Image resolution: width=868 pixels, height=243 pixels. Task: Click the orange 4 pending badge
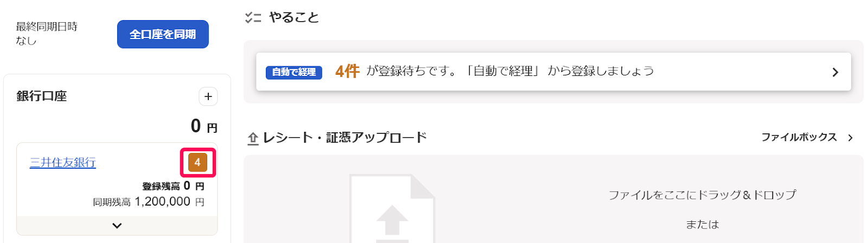(197, 162)
